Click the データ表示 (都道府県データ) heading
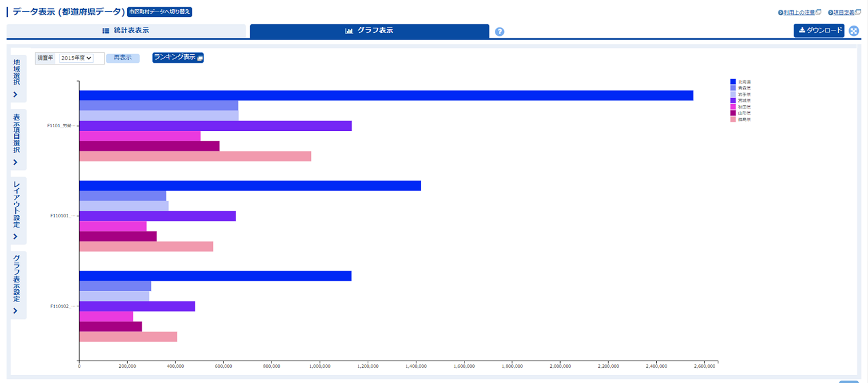 (x=68, y=12)
